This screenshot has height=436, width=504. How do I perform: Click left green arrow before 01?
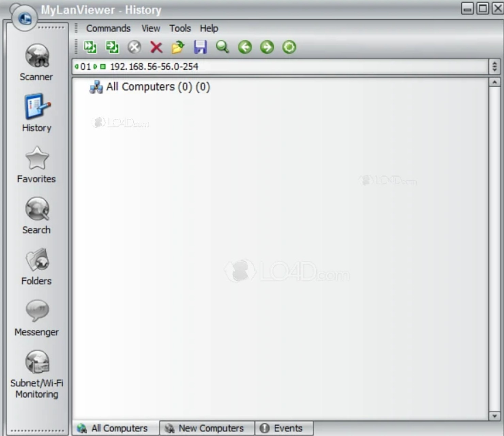click(x=77, y=66)
